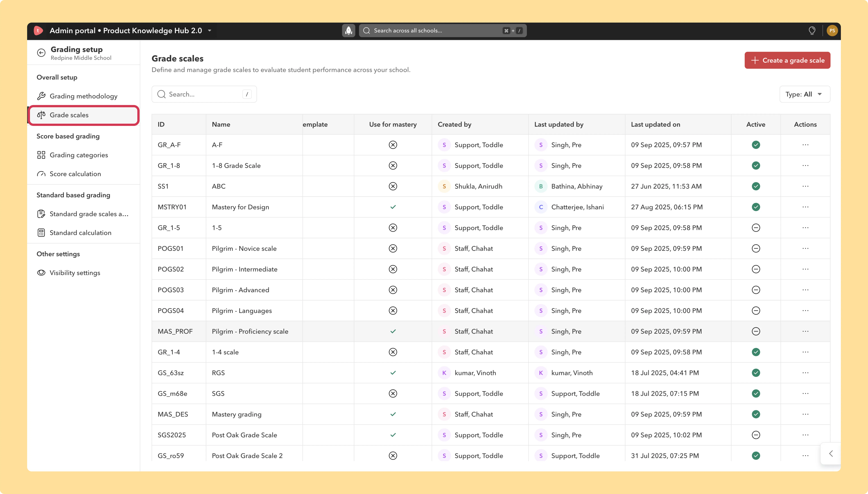Click the calculator icon for Standard calculation
This screenshot has width=868, height=494.
tap(41, 233)
